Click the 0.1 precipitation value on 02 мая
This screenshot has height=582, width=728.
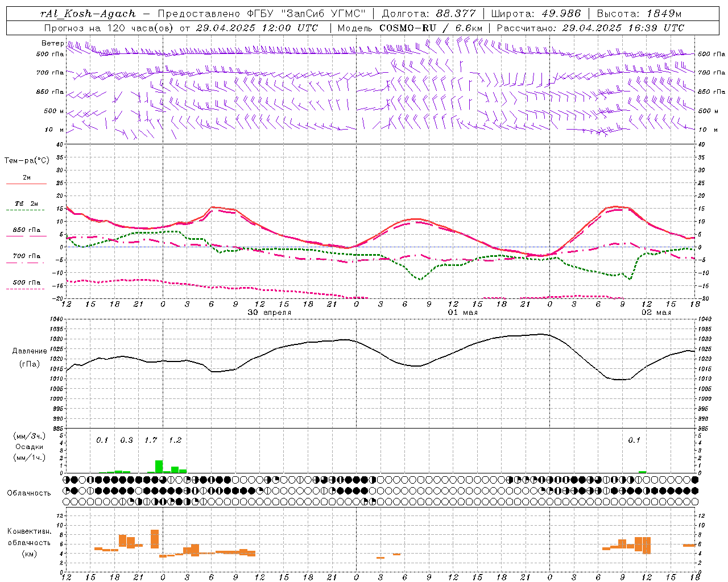(634, 440)
